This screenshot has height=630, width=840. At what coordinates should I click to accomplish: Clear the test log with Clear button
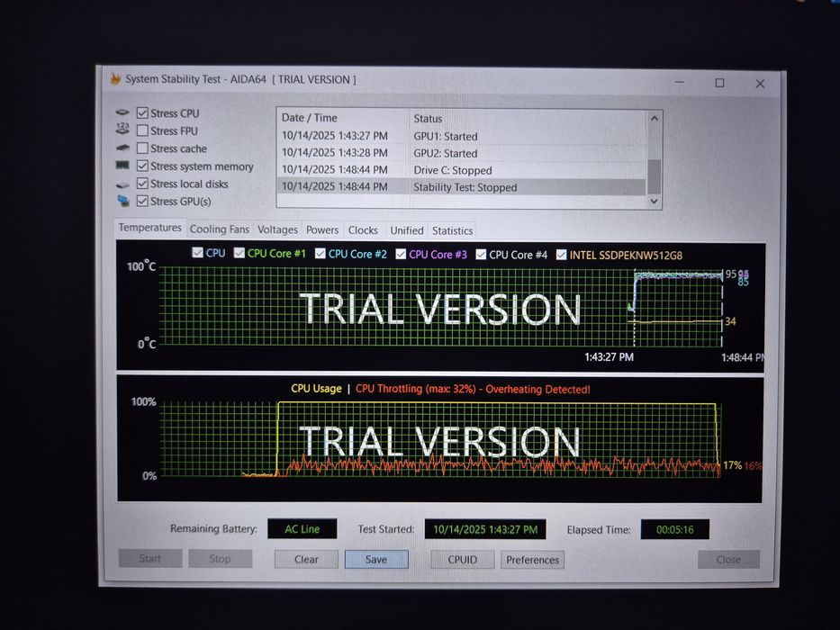pos(306,559)
